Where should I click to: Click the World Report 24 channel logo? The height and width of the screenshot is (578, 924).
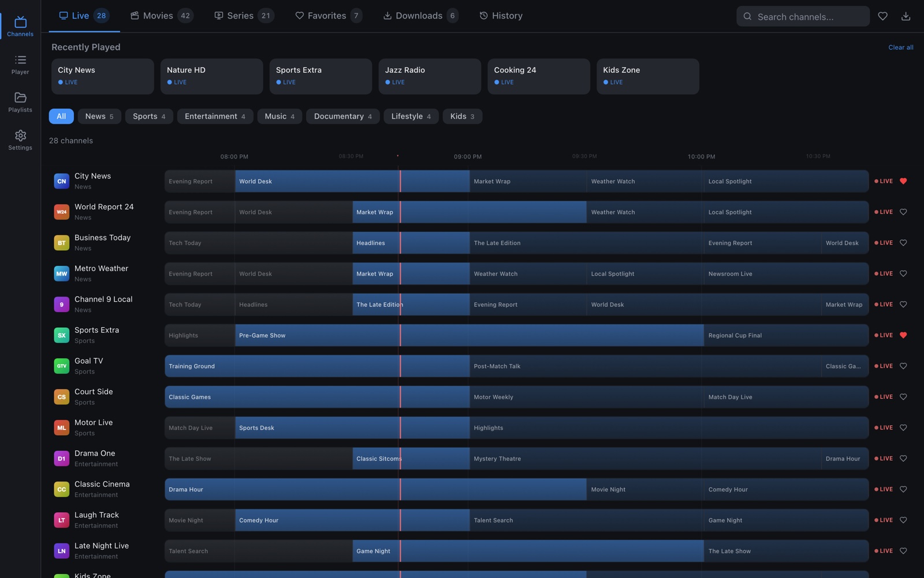(x=62, y=212)
